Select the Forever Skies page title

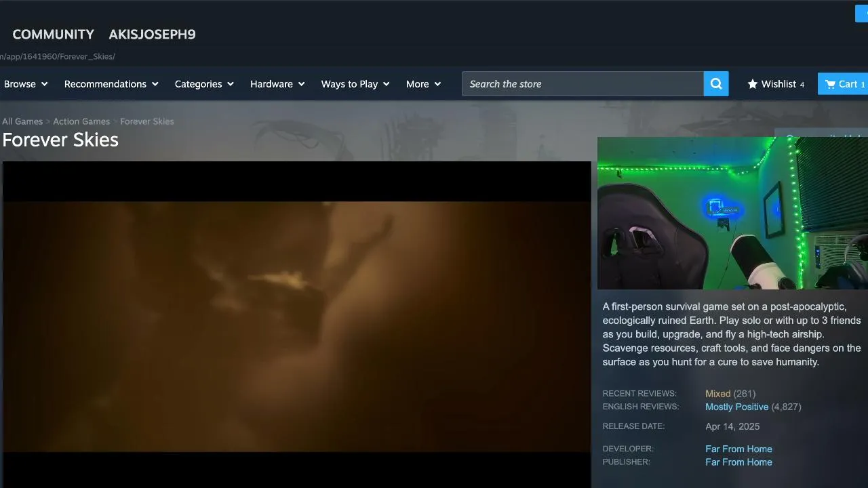(60, 140)
